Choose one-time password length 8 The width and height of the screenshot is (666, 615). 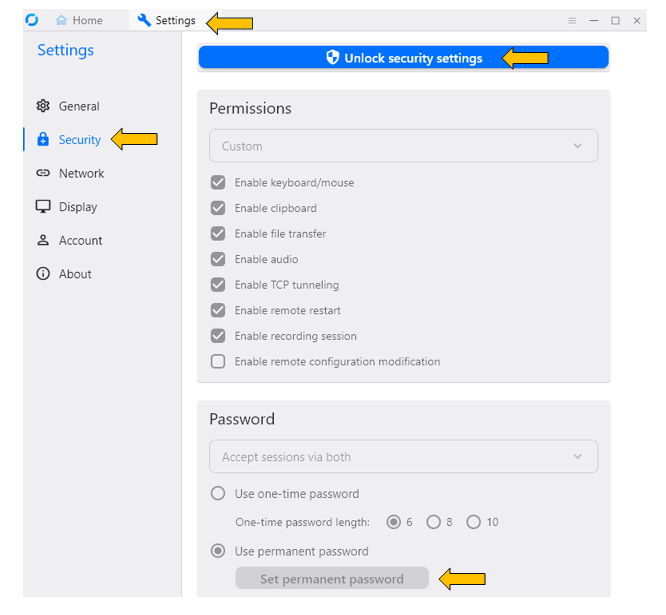pyautogui.click(x=433, y=522)
